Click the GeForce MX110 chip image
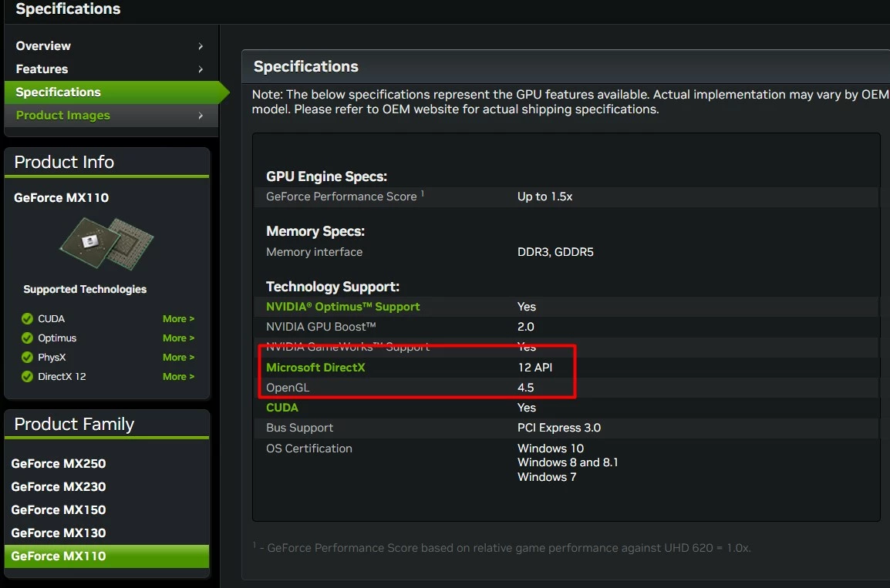Screen dimensions: 890x588 click(106, 244)
